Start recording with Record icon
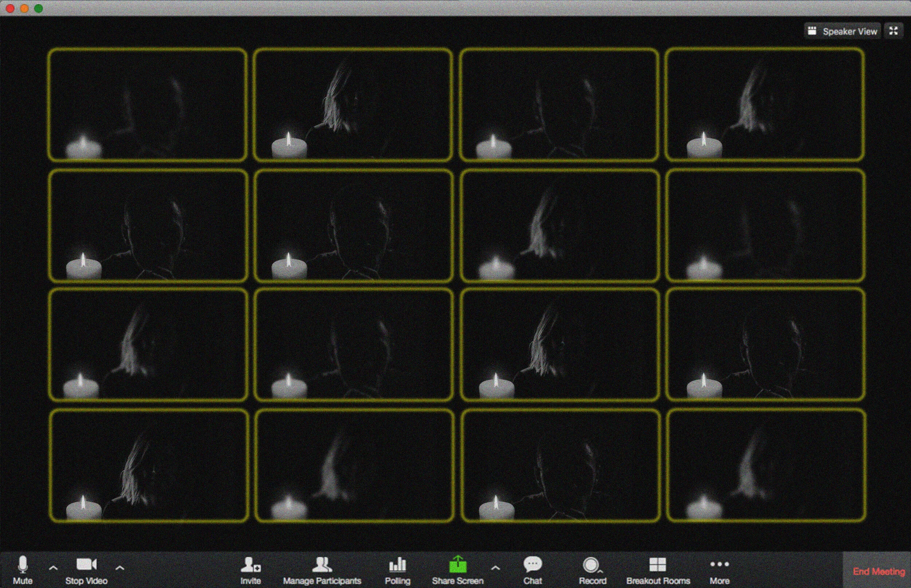The image size is (911, 588). click(592, 570)
